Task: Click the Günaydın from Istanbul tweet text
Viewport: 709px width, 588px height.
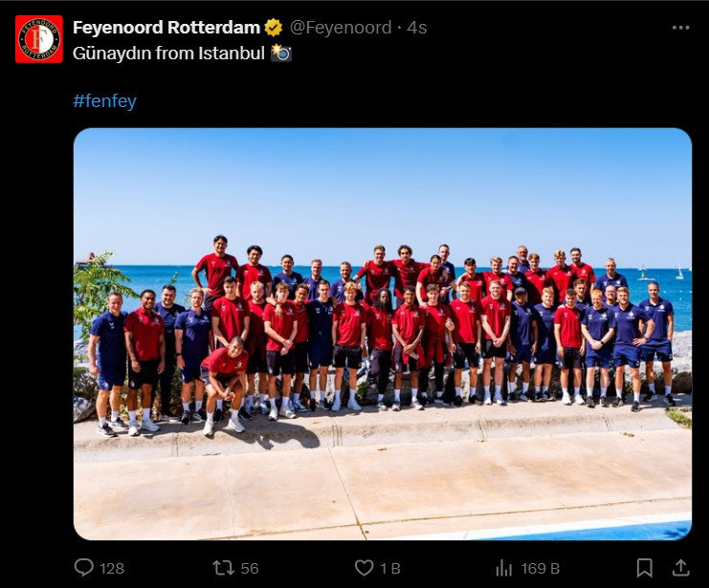Action: point(168,54)
